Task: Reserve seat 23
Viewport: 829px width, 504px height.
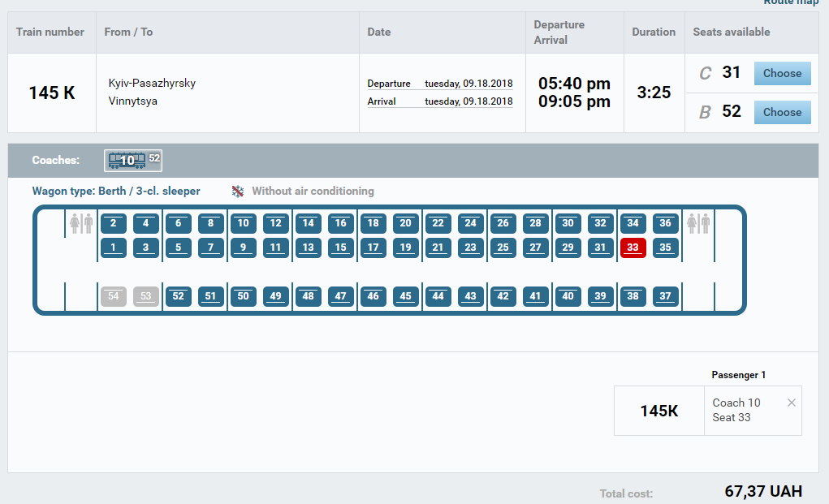Action: 471,248
